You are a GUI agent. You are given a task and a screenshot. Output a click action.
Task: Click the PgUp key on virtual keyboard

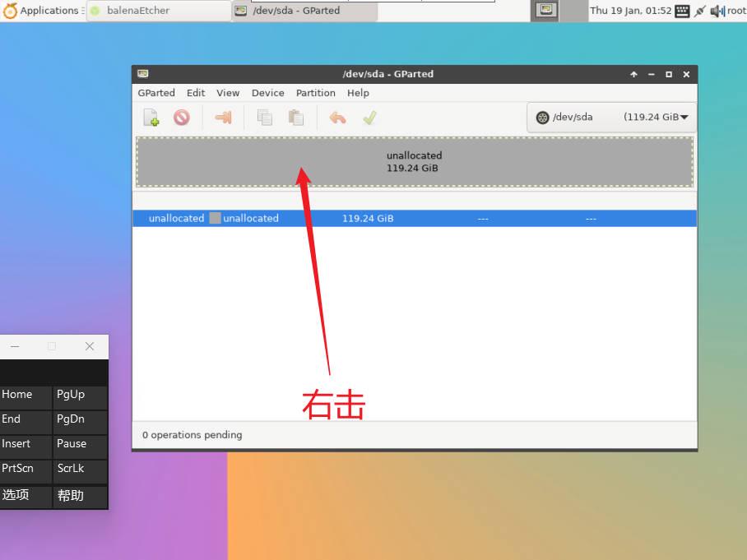[x=81, y=397]
